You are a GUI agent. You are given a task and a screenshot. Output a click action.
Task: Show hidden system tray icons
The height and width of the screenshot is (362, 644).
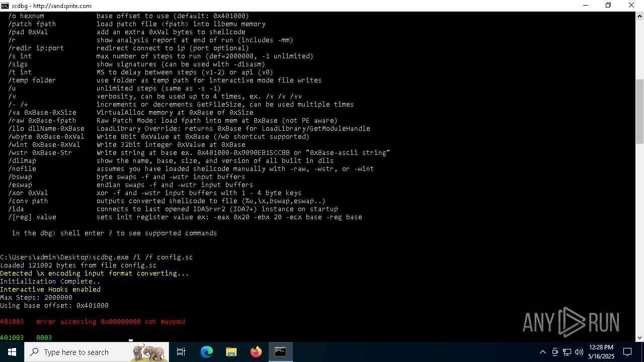pos(543,352)
